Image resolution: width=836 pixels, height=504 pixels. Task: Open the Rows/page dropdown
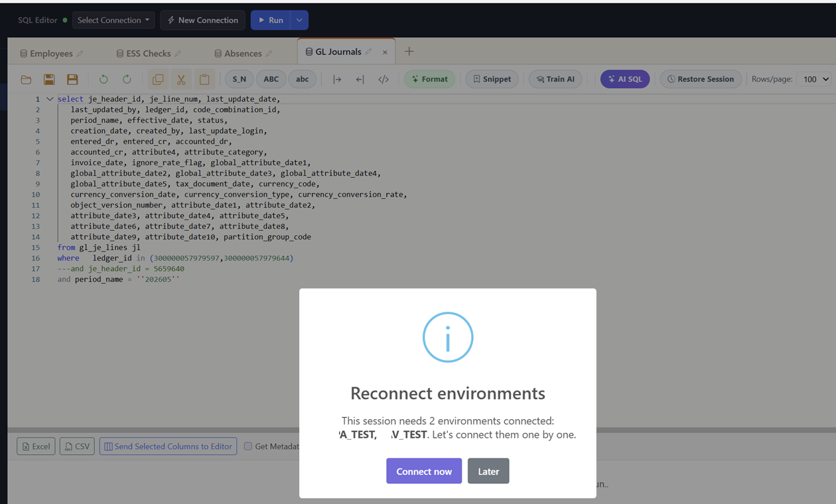coord(815,79)
